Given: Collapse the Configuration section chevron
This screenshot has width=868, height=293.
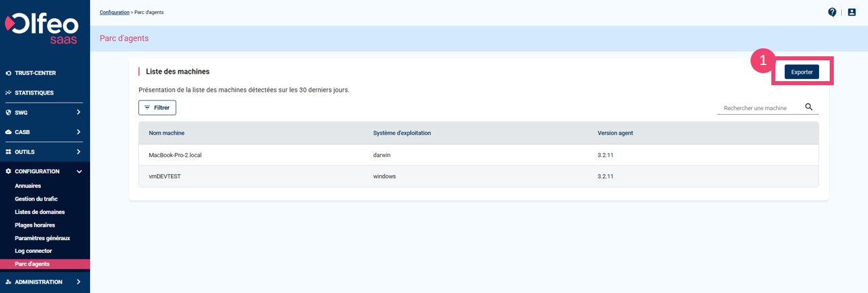Looking at the screenshot, I should click(79, 172).
